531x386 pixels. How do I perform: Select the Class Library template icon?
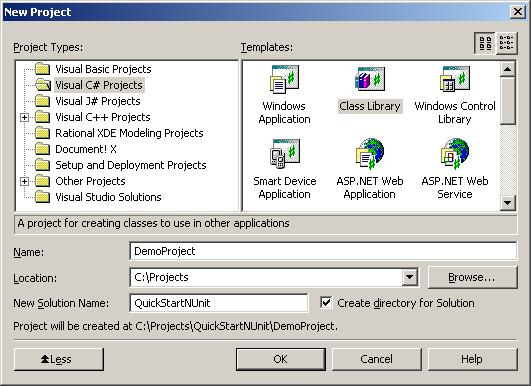click(x=370, y=79)
